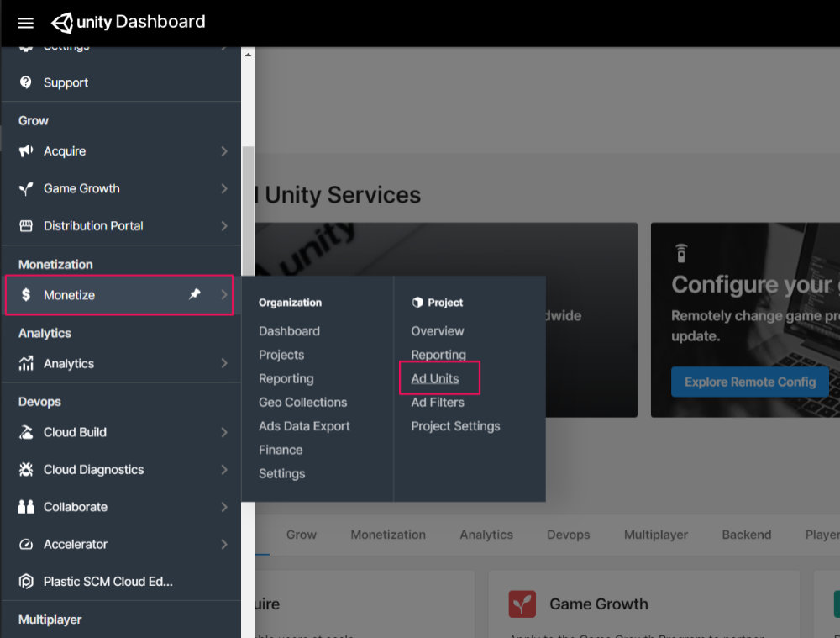The image size is (840, 638).
Task: Click the unity Dashboard title
Action: click(141, 22)
